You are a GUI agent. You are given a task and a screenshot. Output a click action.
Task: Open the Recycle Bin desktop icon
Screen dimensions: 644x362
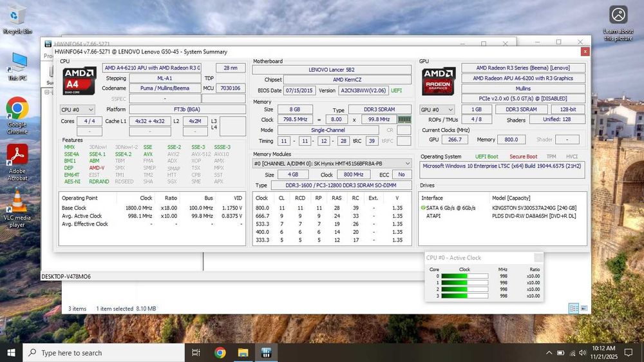click(17, 19)
